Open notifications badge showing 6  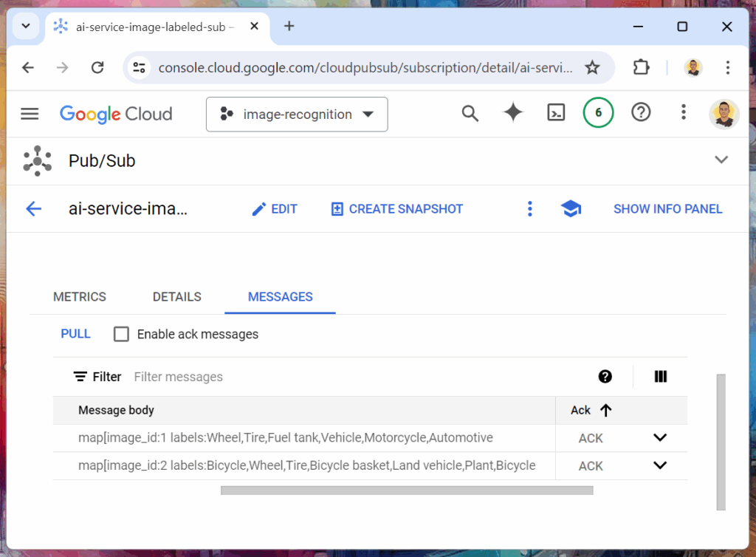598,113
